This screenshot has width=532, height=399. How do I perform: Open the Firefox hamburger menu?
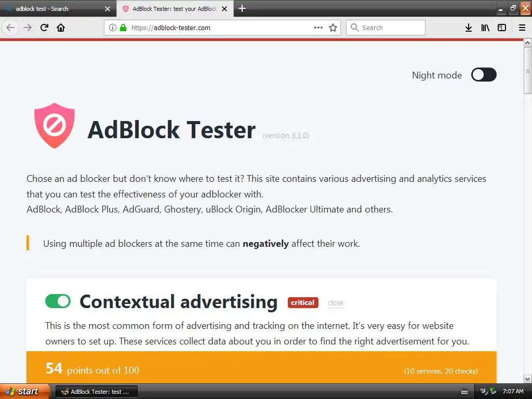(x=522, y=28)
